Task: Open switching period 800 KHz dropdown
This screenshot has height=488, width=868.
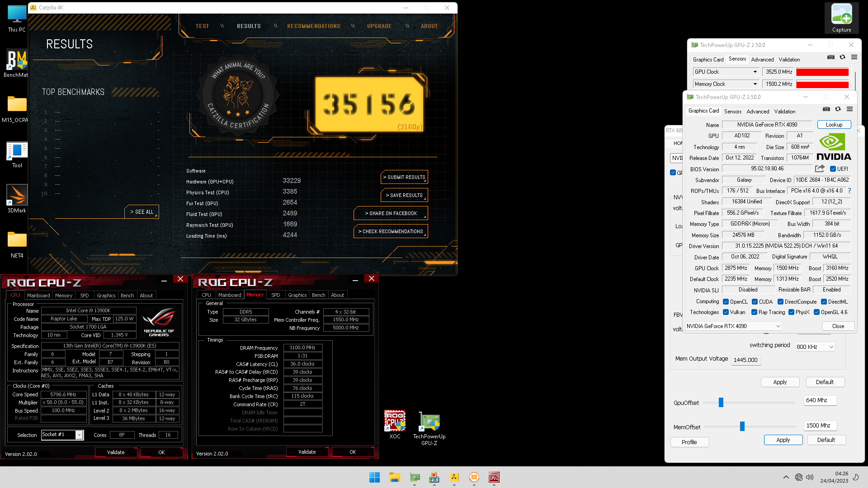Action: 815,347
